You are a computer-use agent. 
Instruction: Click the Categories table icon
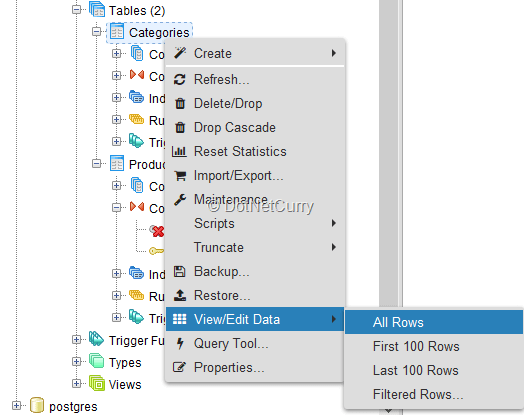[117, 31]
